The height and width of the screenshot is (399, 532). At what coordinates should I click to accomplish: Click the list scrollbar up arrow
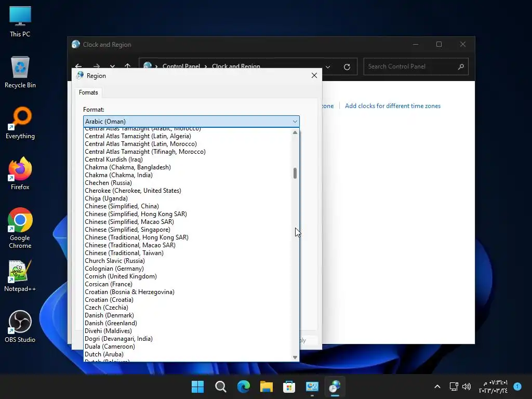pyautogui.click(x=295, y=132)
